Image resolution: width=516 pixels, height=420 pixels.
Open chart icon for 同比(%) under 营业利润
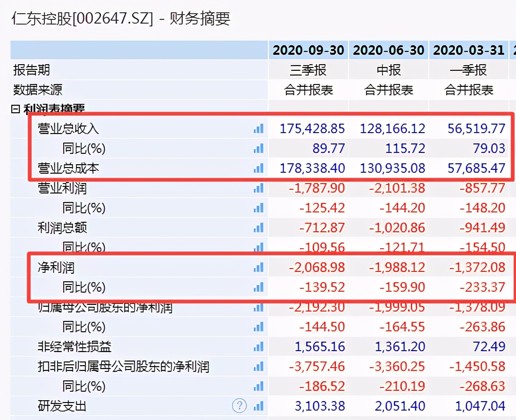point(258,208)
